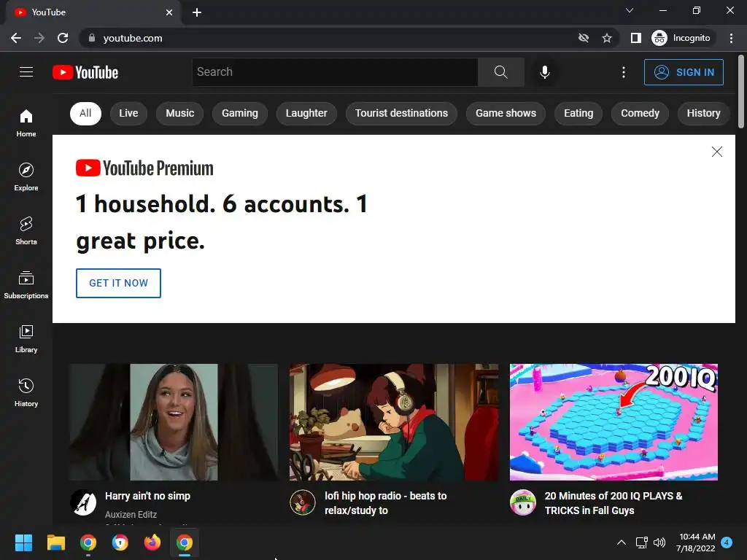
Task: Click 20 Minutes of 200 IQ PLAYS title
Action: (614, 503)
